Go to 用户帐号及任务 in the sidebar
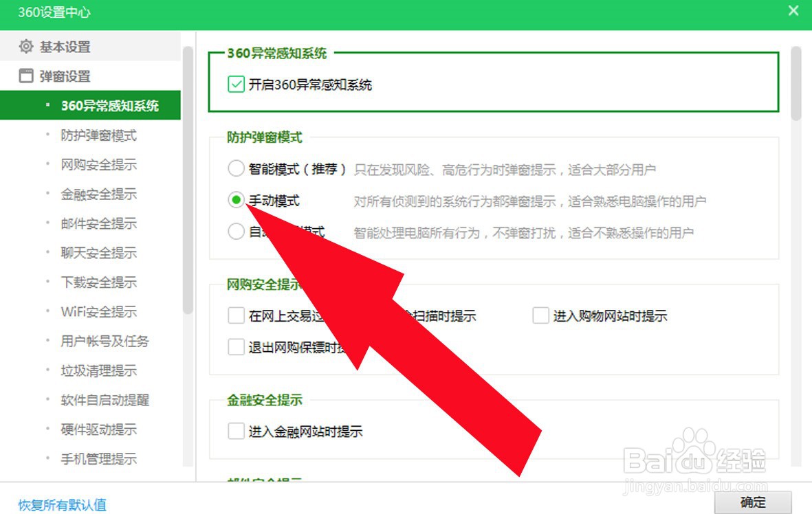 coord(105,341)
